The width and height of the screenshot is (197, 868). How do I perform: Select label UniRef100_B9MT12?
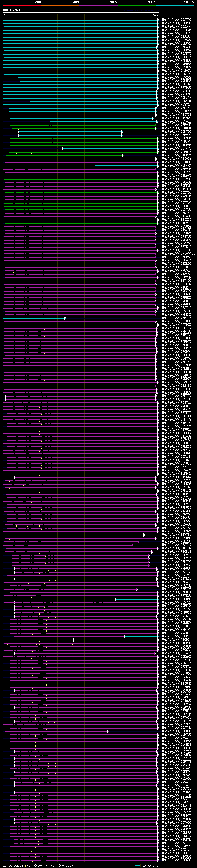[x=177, y=328]
